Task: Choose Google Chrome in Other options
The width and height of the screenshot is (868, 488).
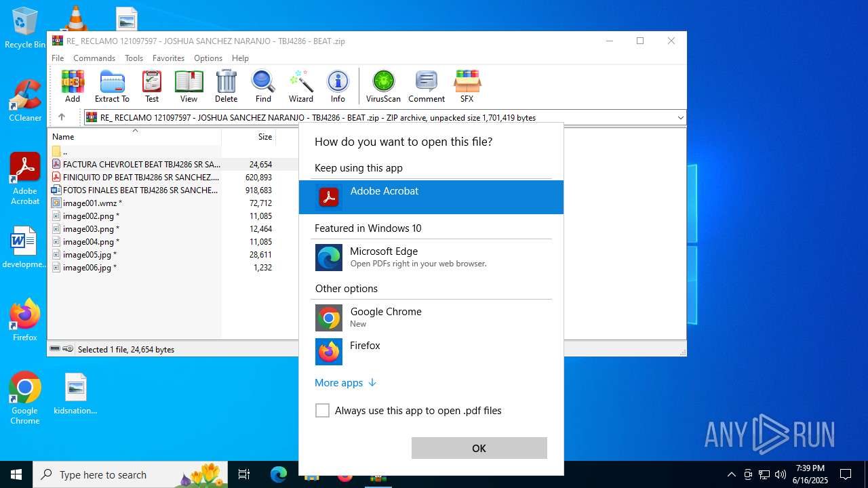Action: pyautogui.click(x=431, y=317)
